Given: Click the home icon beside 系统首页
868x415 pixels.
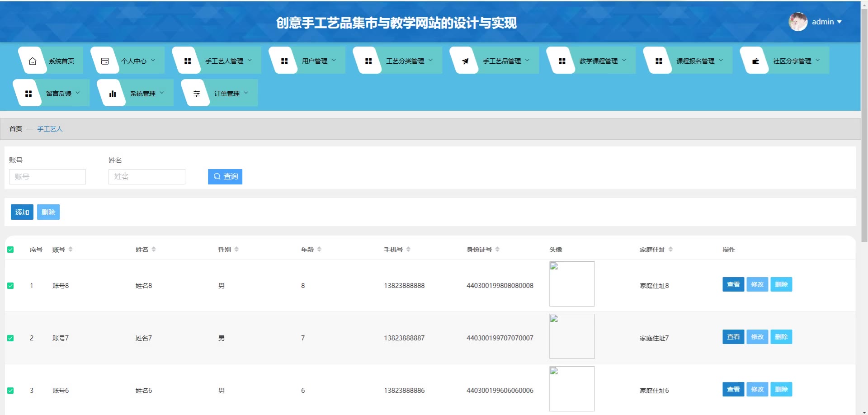Looking at the screenshot, I should [x=33, y=61].
